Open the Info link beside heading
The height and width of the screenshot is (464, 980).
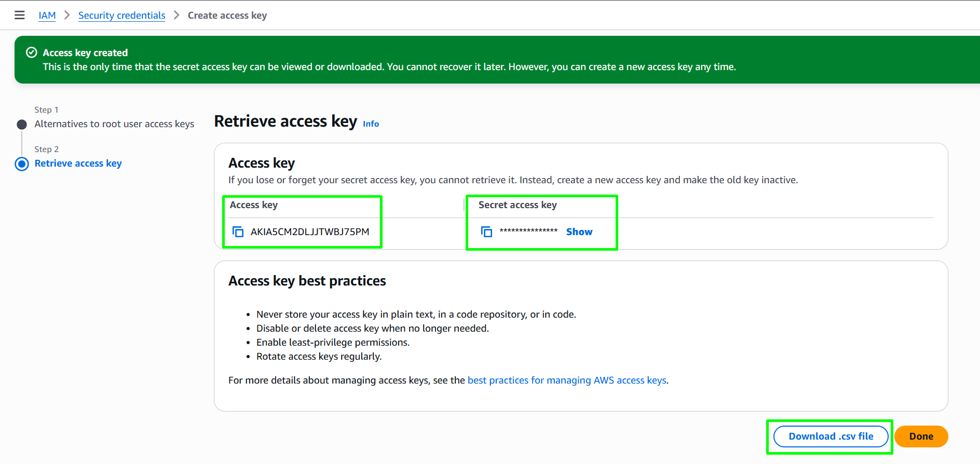tap(371, 124)
